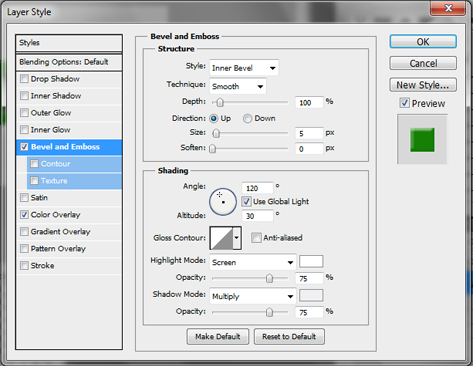The image size is (473, 366).
Task: Expand the Technique dropdown set to Smooth
Action: [238, 86]
